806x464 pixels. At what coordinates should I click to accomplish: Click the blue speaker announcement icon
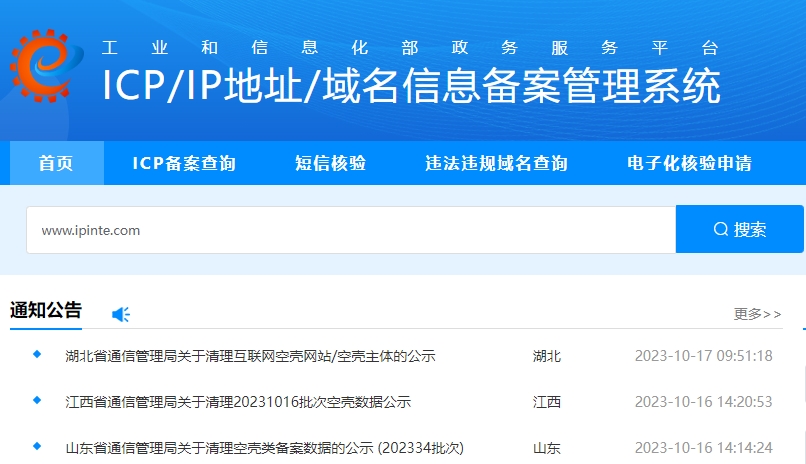pyautogui.click(x=121, y=314)
